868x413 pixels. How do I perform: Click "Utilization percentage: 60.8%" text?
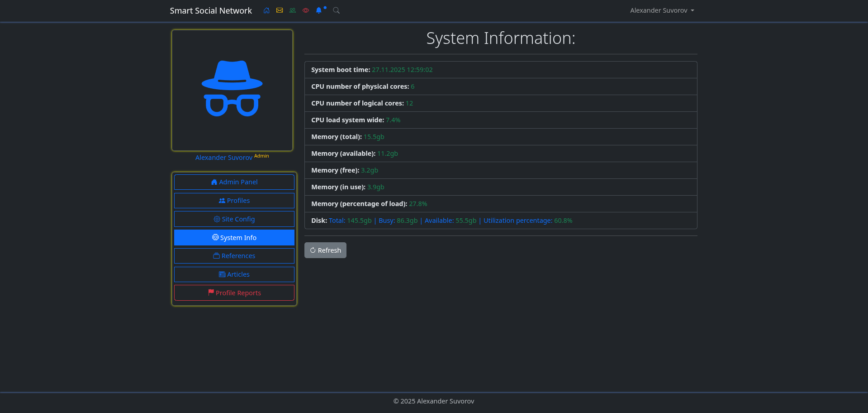(528, 221)
